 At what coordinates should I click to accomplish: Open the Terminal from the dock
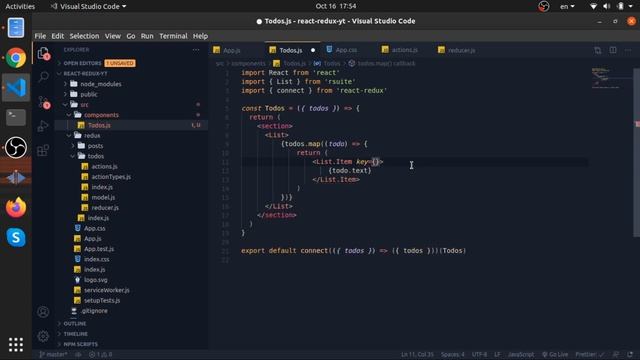(x=16, y=118)
